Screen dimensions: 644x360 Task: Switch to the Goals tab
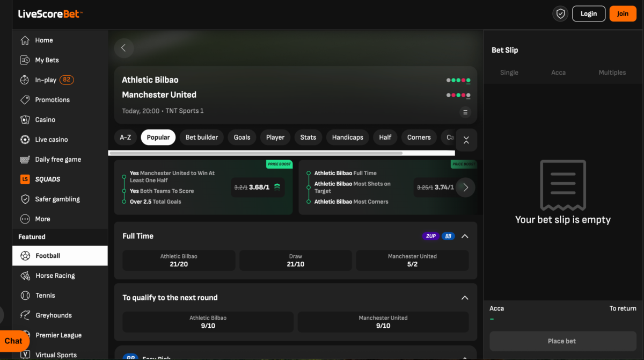(242, 138)
